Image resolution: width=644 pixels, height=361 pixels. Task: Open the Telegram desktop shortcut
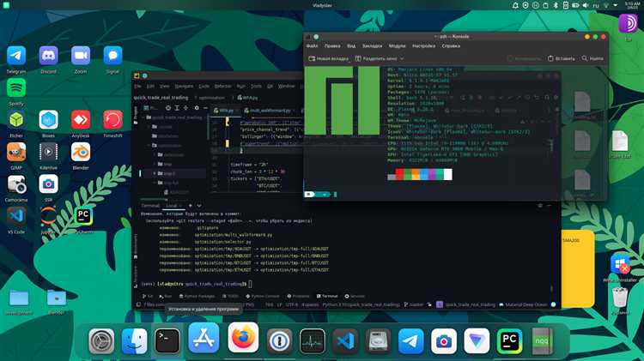(16, 57)
